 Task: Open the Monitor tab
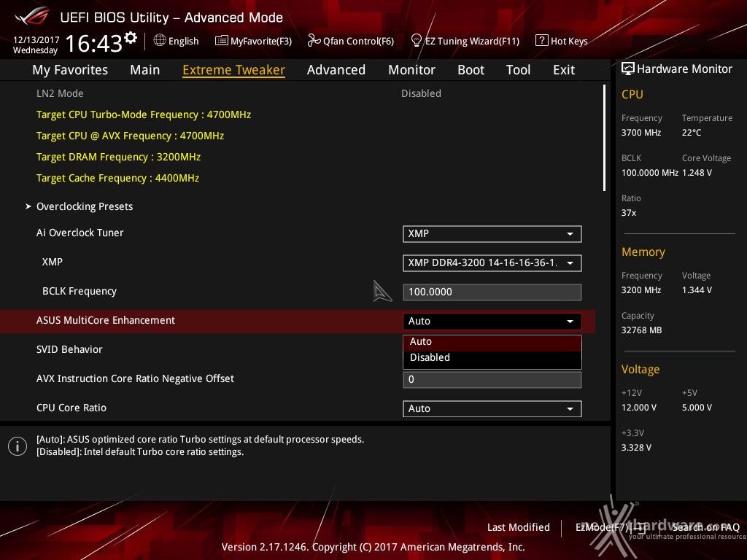point(411,70)
